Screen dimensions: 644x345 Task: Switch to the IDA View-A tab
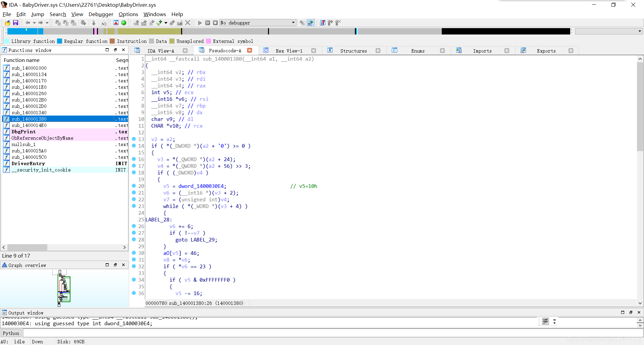161,51
